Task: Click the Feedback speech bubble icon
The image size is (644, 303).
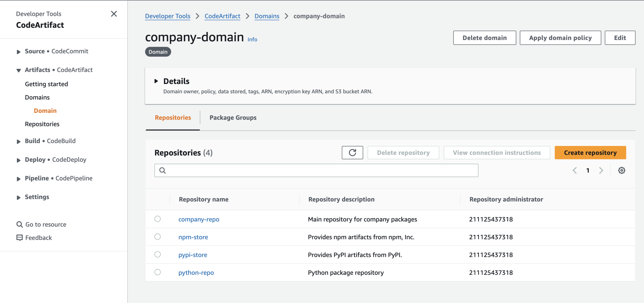Action: [19, 237]
